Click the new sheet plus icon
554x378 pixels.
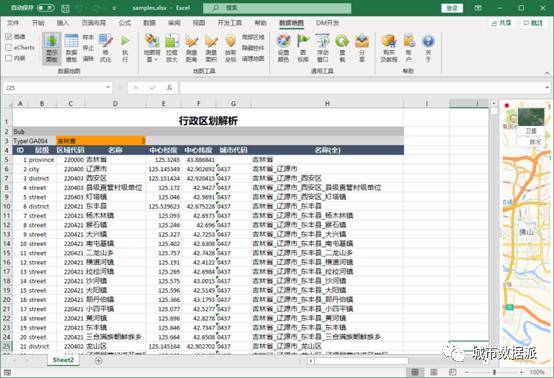(x=99, y=360)
